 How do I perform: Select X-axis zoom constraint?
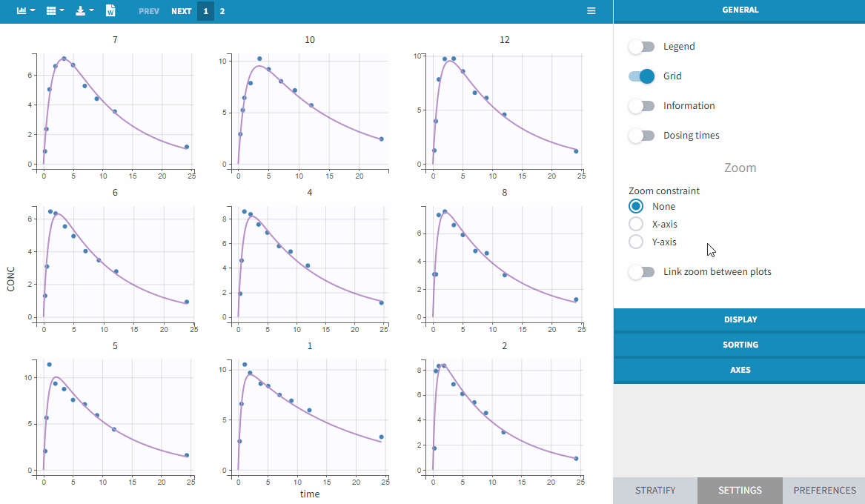(x=636, y=224)
